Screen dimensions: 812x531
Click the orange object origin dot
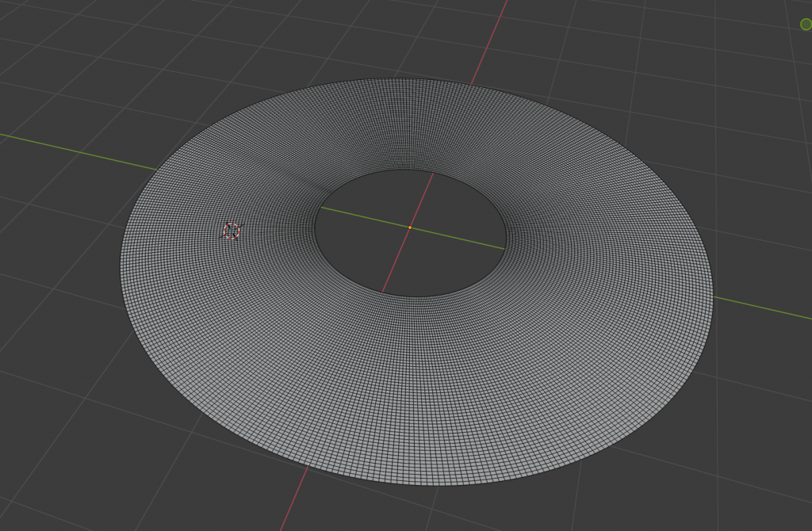click(410, 227)
